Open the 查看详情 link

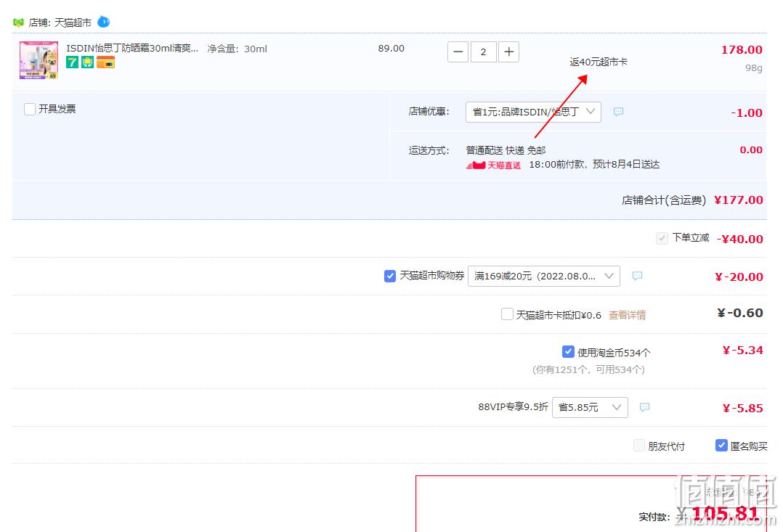(x=628, y=315)
